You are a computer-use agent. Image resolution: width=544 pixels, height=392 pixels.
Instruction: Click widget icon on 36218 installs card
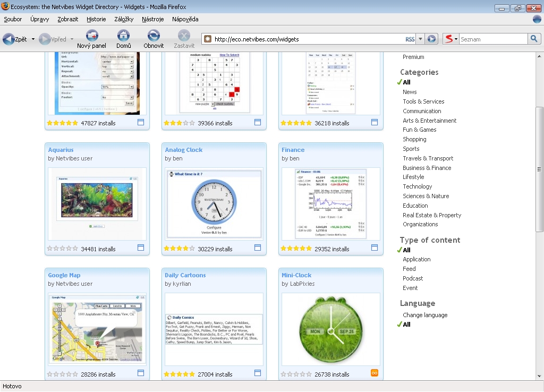tap(375, 122)
